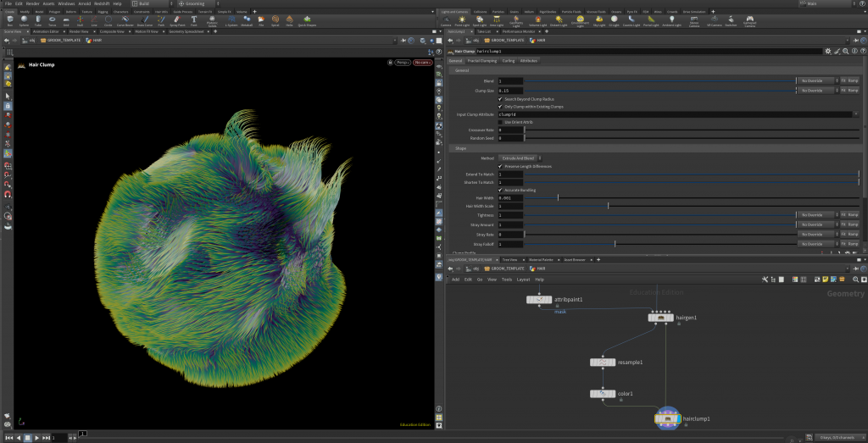Disable Accurate Bundling checkbox

coord(500,190)
